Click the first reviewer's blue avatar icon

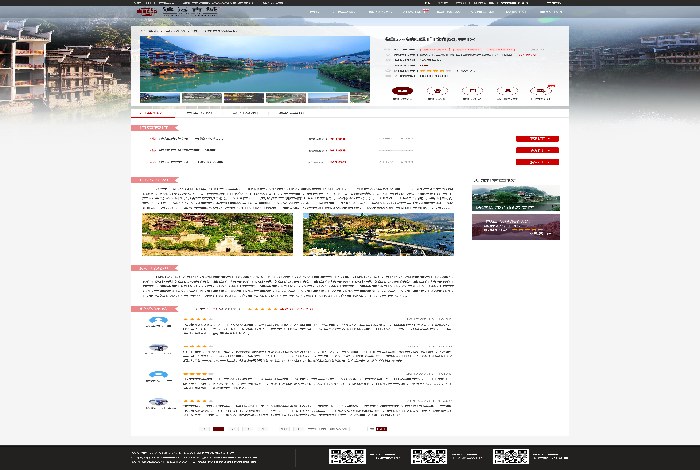click(x=158, y=322)
